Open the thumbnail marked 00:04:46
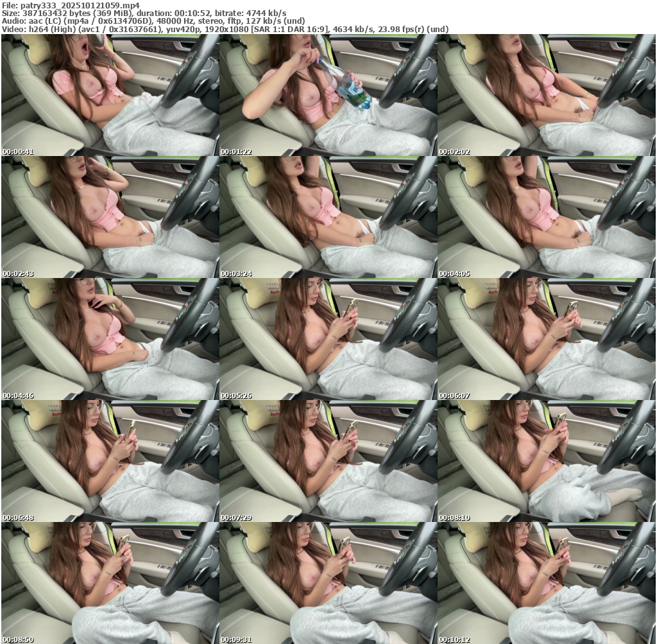The height and width of the screenshot is (644, 657). coord(110,339)
